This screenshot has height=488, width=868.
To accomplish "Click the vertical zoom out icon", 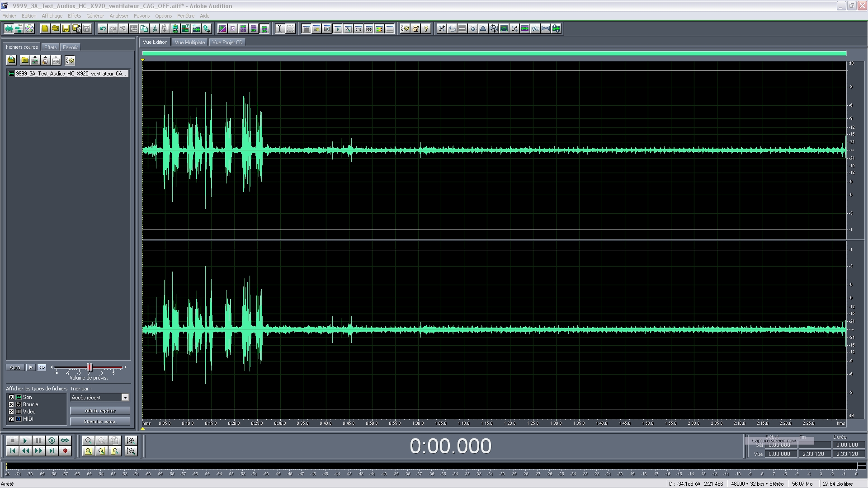I will point(131,451).
